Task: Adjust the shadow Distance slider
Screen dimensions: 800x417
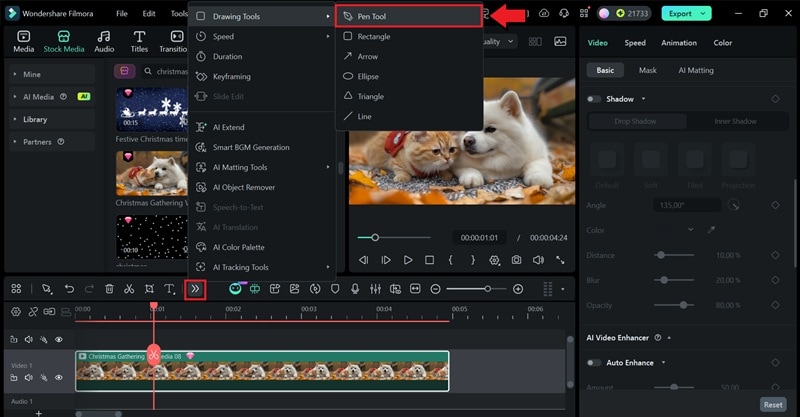Action: tap(674, 255)
